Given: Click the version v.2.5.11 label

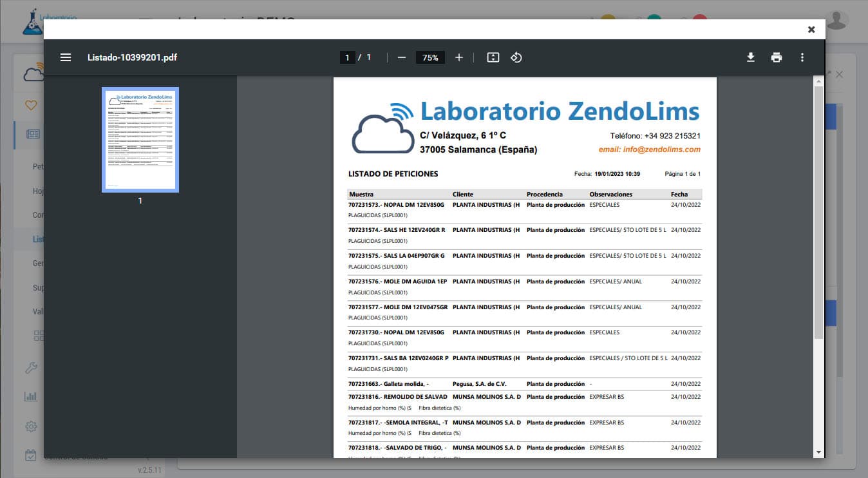Looking at the screenshot, I should point(150,470).
